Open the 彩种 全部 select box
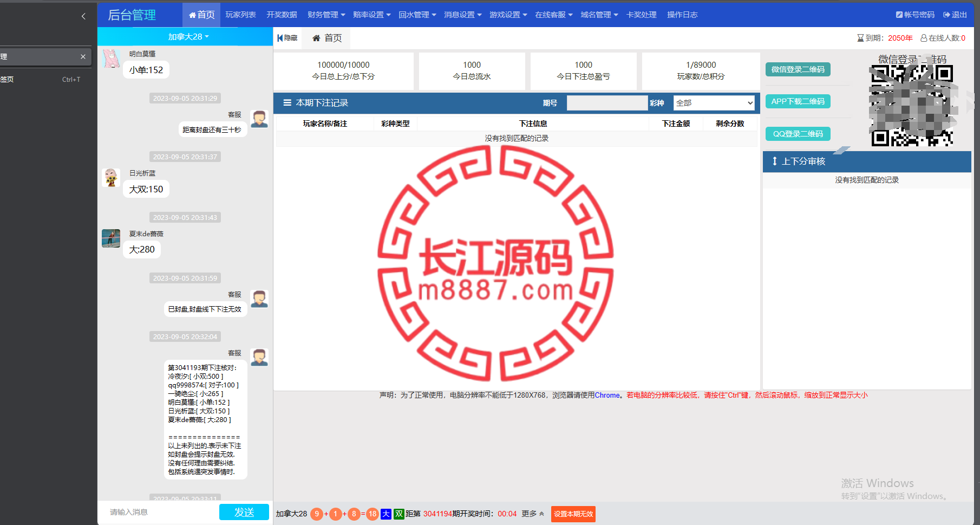 [x=714, y=103]
